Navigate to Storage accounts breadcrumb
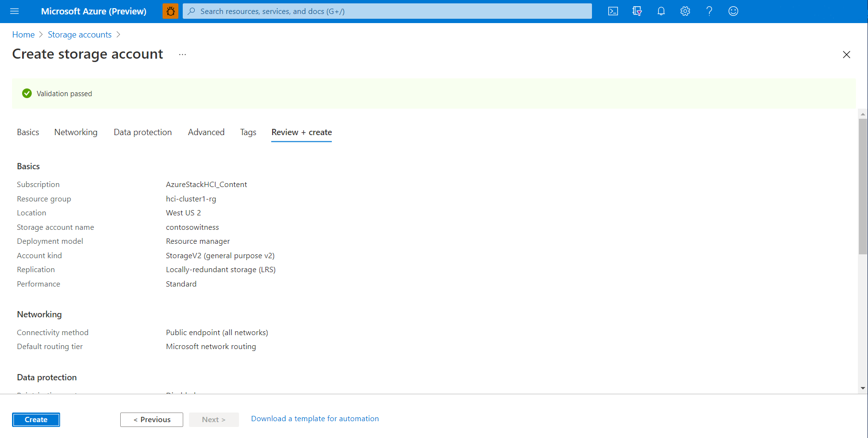The height and width of the screenshot is (438, 868). 79,34
